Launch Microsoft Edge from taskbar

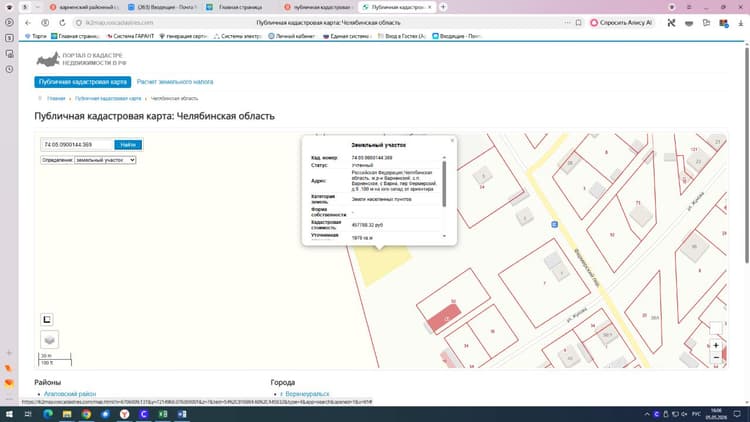click(x=48, y=414)
